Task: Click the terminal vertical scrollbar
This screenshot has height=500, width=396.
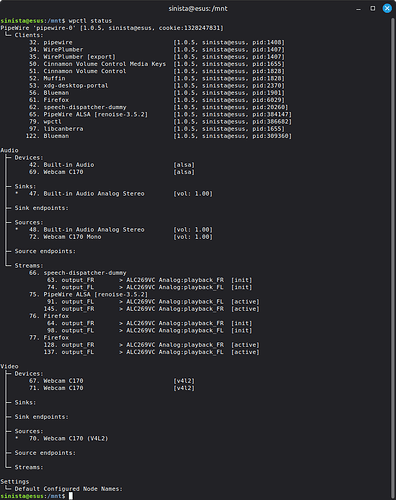Action: 393,257
